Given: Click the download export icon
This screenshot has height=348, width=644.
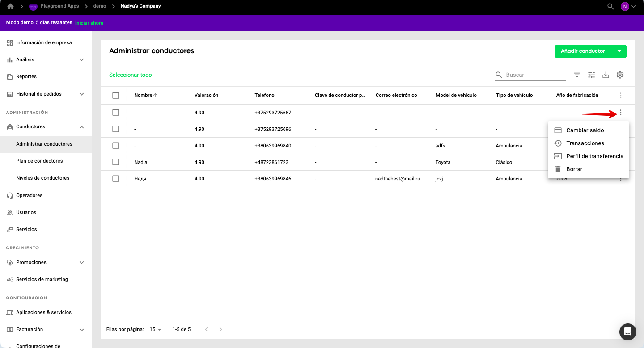Looking at the screenshot, I should 606,75.
